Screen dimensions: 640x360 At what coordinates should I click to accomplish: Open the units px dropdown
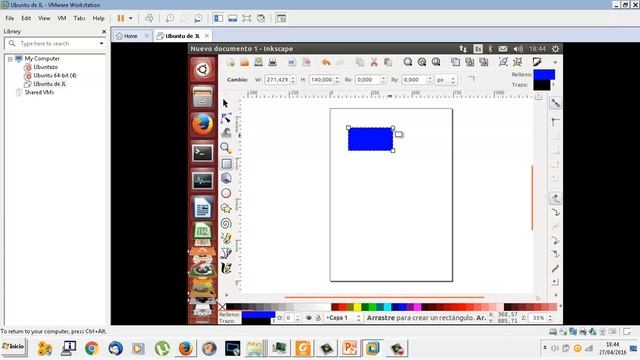446,80
